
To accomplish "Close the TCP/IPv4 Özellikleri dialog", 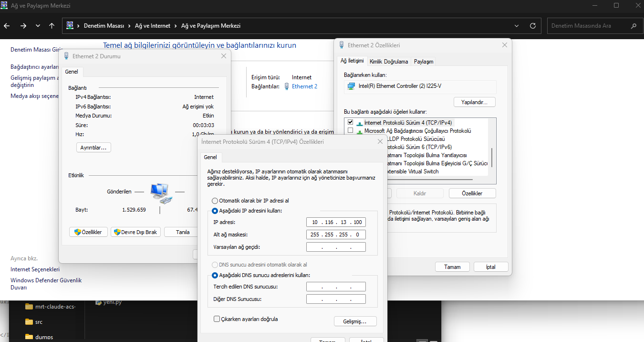I will pos(380,141).
